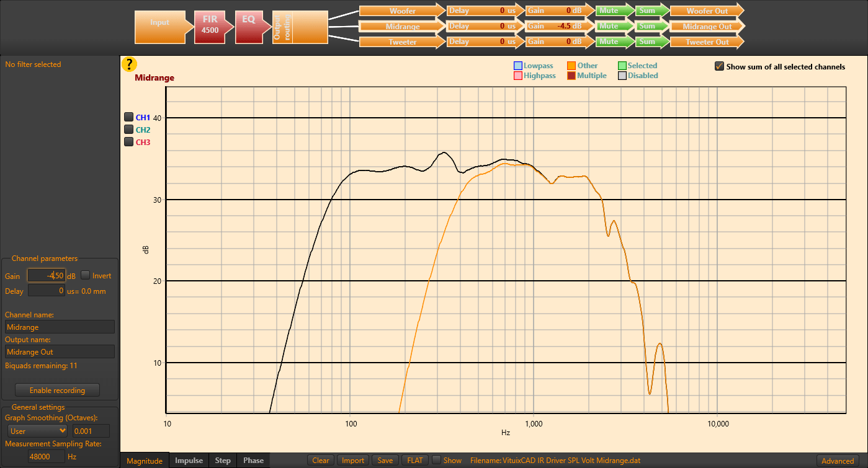
Task: Edit the Channel name field Midrange
Action: coord(60,327)
